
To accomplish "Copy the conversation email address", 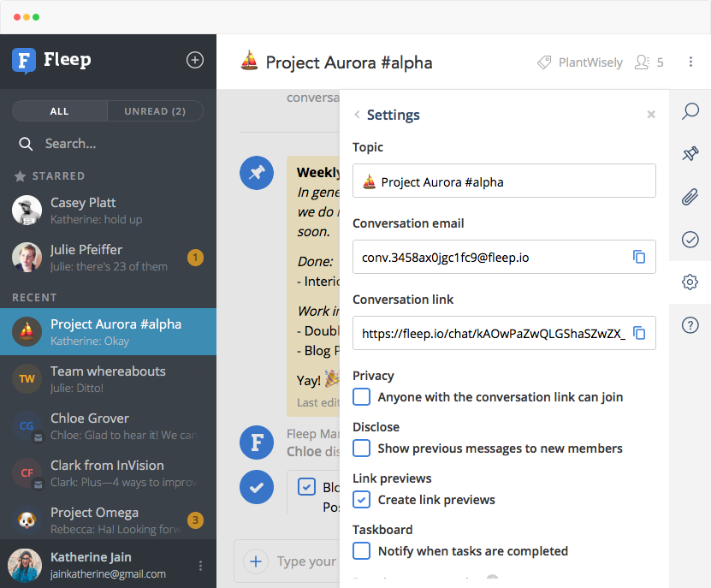I will [x=639, y=257].
